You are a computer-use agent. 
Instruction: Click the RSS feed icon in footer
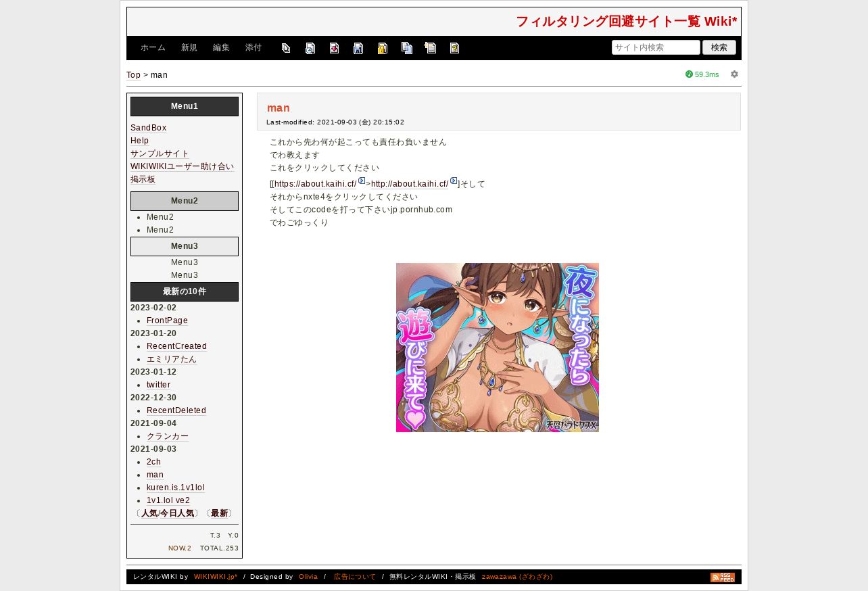[x=723, y=577]
